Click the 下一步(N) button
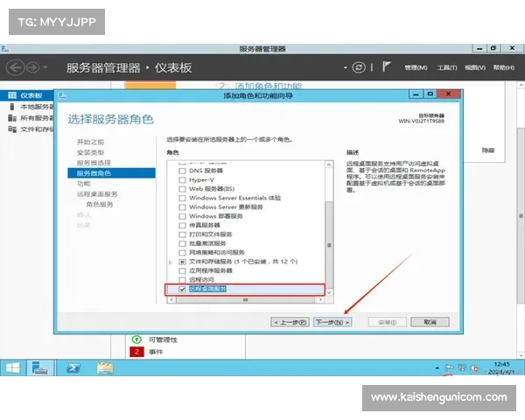The image size is (525, 420). 332,322
